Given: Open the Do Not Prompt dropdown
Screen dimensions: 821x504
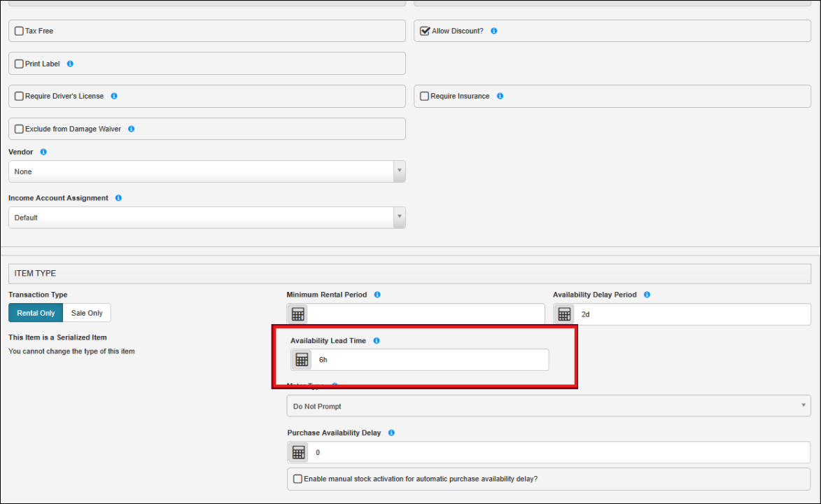Looking at the screenshot, I should [x=548, y=406].
